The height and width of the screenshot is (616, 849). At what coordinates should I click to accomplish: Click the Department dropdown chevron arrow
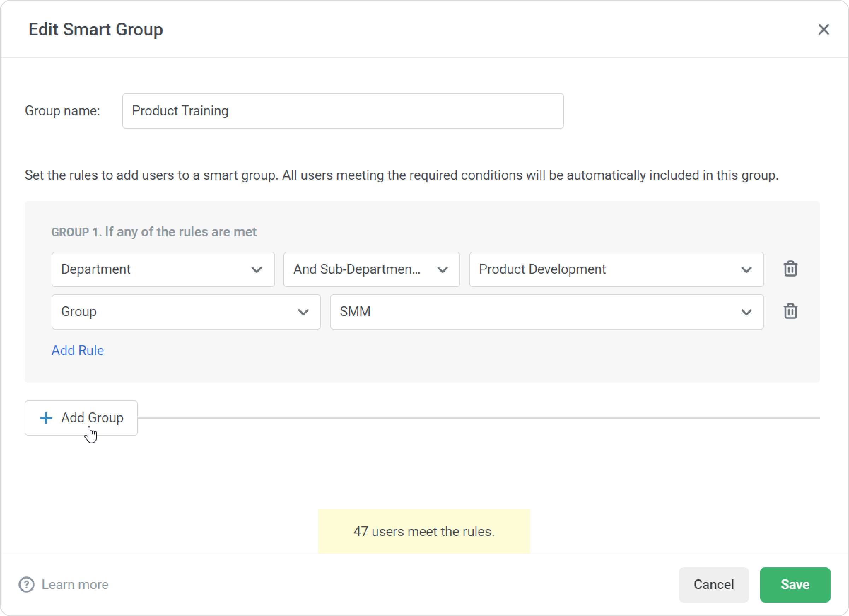(x=256, y=269)
